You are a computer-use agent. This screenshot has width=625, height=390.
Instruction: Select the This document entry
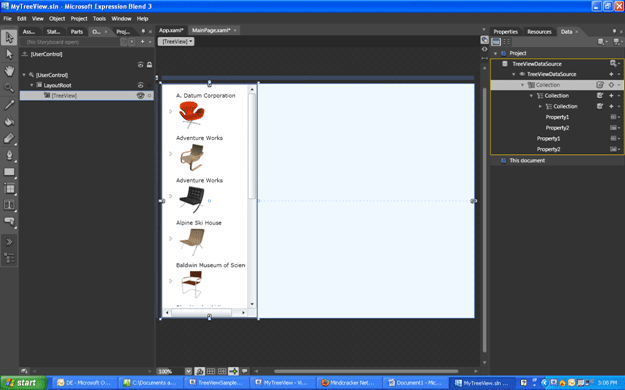tap(527, 161)
